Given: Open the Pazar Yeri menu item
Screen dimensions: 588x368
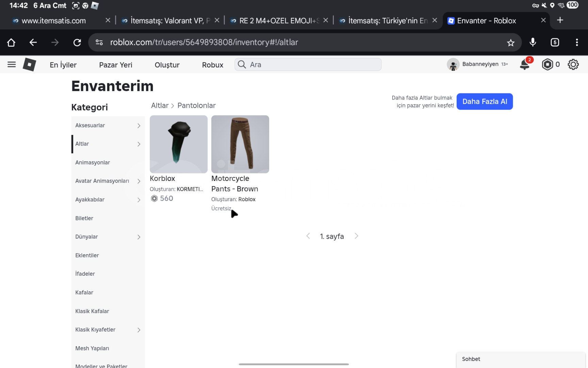Looking at the screenshot, I should [116, 65].
